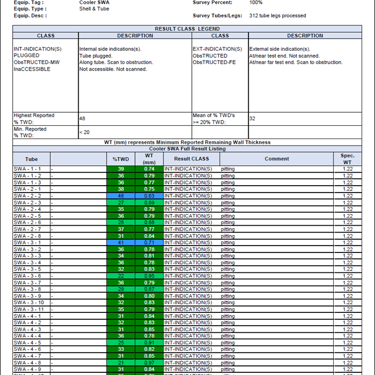
Task: Click the 'Comment' column header
Action: (277, 159)
